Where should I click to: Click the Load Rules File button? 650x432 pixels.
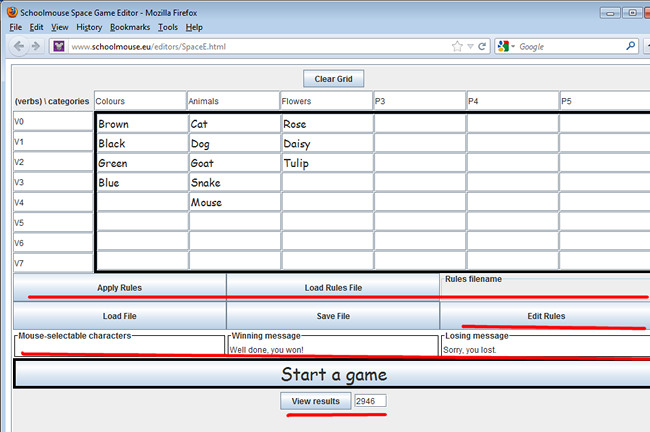(x=333, y=287)
